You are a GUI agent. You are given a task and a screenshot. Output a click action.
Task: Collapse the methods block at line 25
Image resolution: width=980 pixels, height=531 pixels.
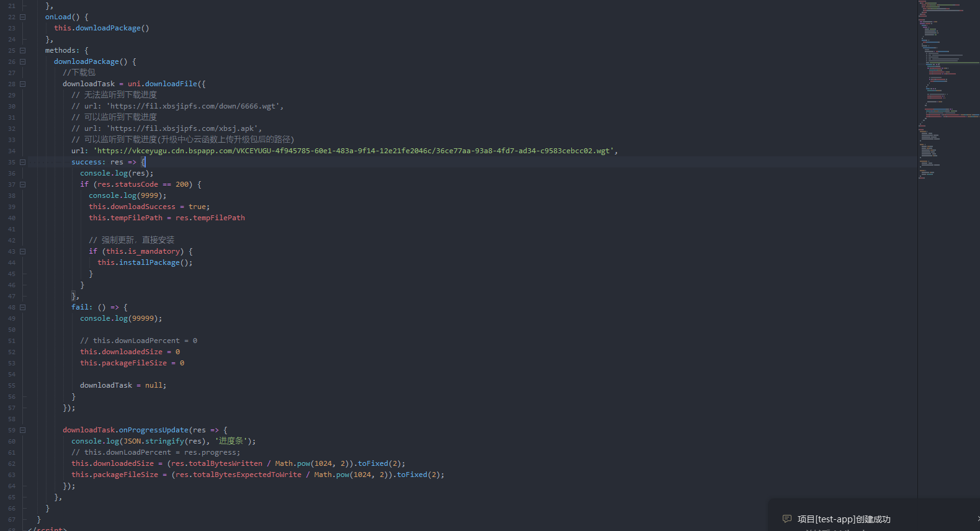[23, 51]
